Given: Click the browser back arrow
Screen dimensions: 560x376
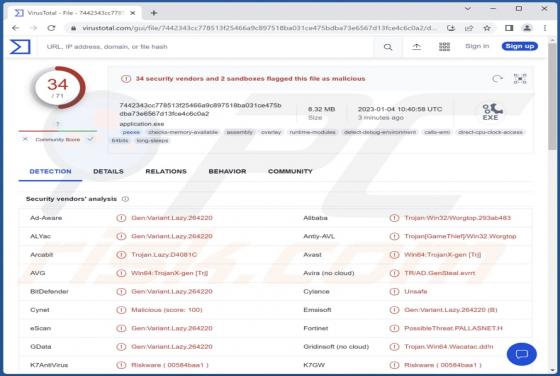Looking at the screenshot, I should pos(15,28).
